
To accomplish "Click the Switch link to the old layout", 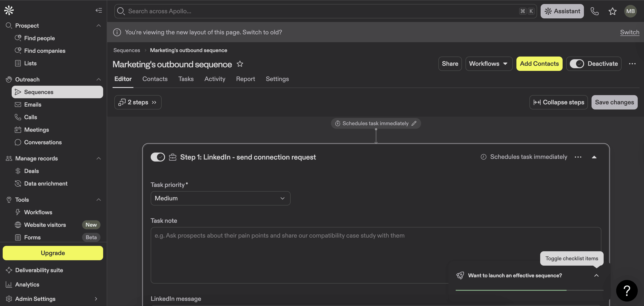I will click(629, 32).
